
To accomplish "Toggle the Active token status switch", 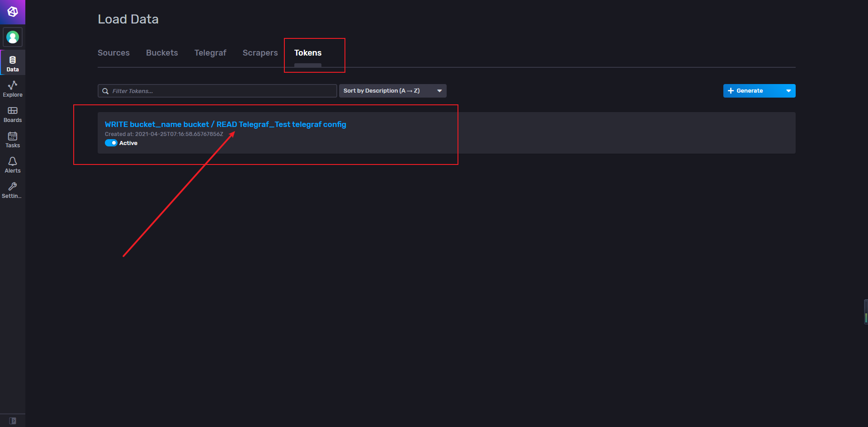I will point(111,143).
